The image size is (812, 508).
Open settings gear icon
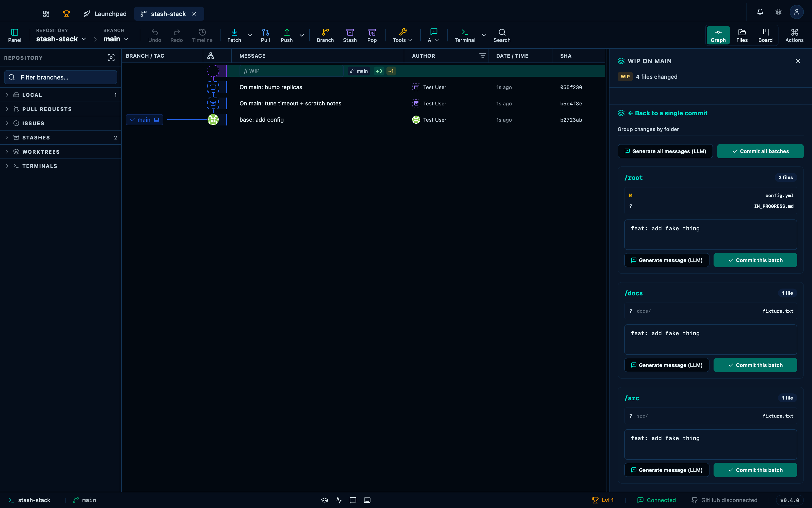779,12
